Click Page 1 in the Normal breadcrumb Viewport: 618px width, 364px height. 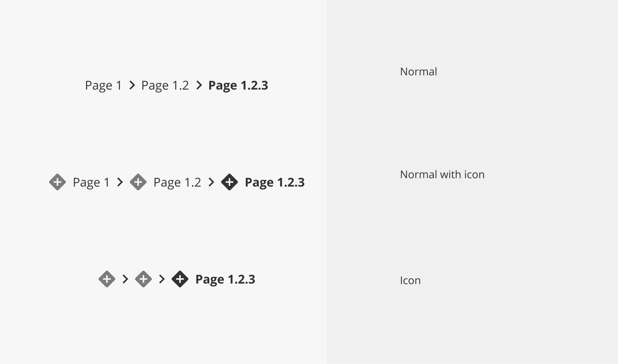point(103,86)
